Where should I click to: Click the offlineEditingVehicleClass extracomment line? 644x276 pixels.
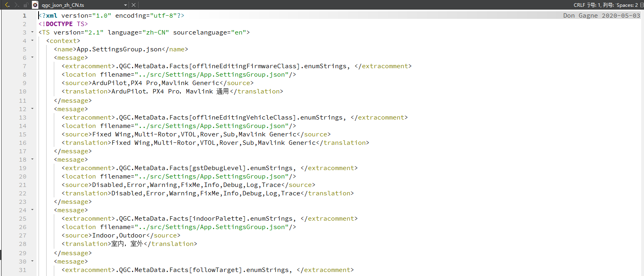point(235,118)
